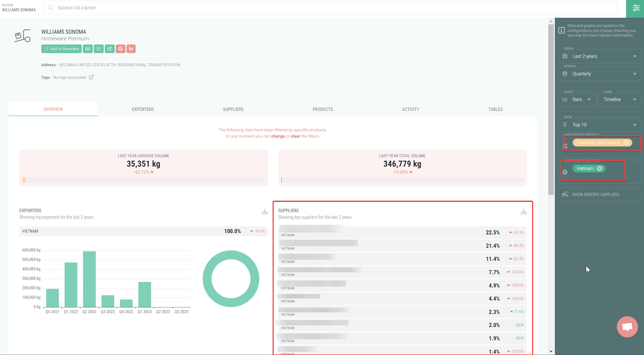This screenshot has height=355, width=644.
Task: Click the Q2 2022 bar in chart
Action: [x=89, y=279]
